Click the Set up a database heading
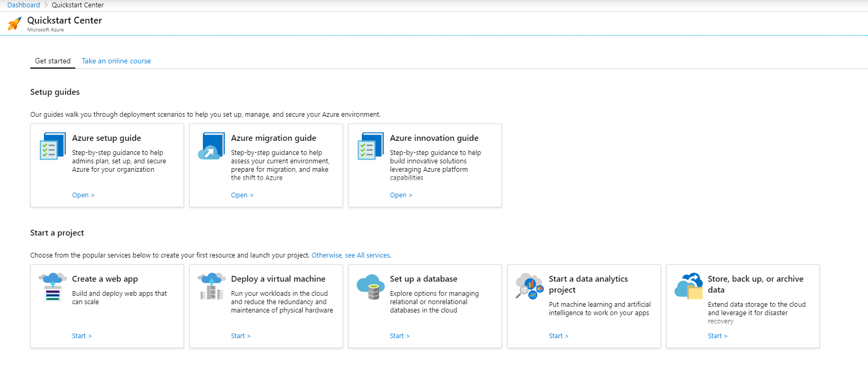Screen dimensions: 868x390 pos(424,279)
